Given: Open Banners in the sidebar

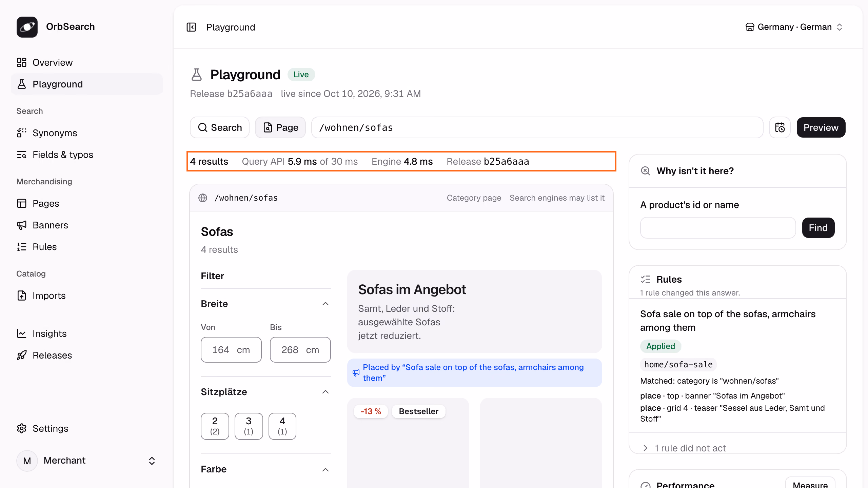Looking at the screenshot, I should coord(87,225).
